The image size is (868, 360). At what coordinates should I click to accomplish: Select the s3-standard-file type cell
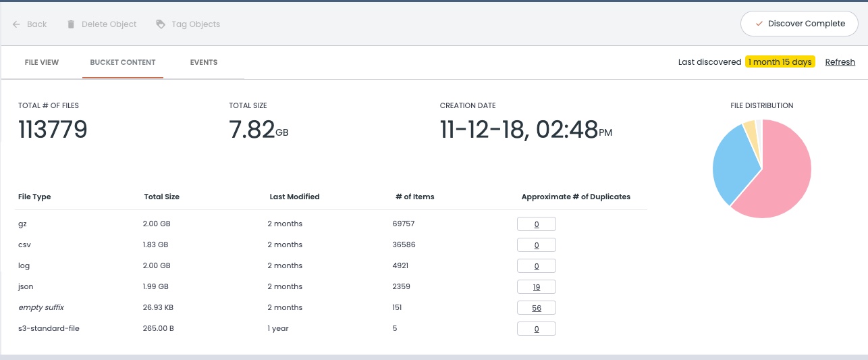[49, 328]
